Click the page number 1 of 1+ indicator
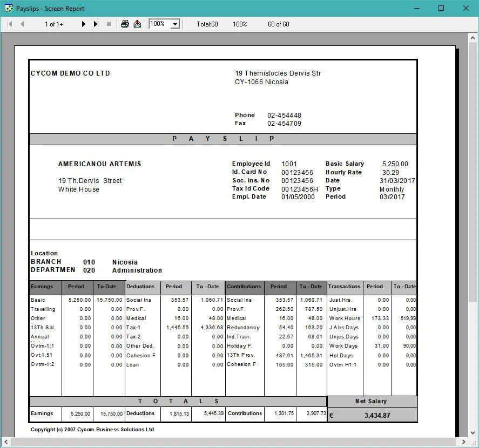Viewport: 479px width, 448px height. pos(54,24)
